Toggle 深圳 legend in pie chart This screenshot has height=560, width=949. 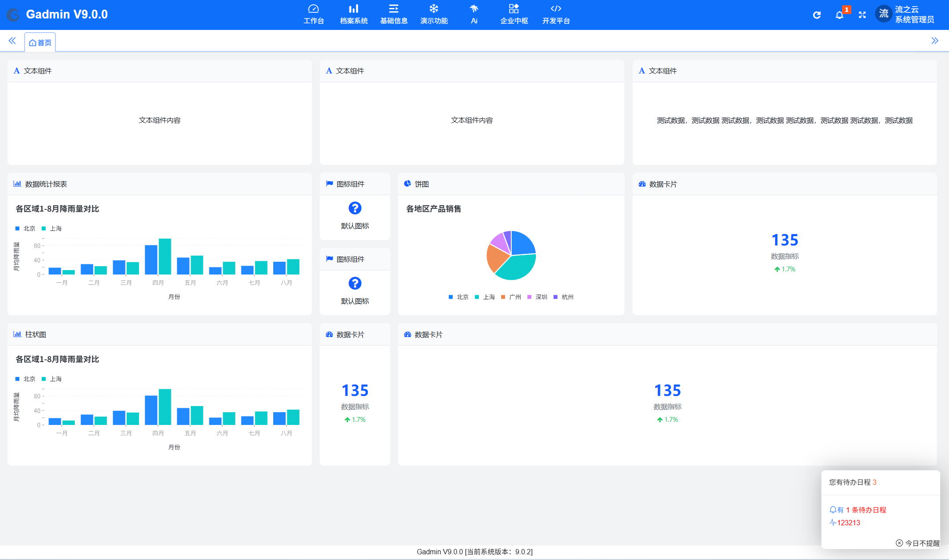538,297
